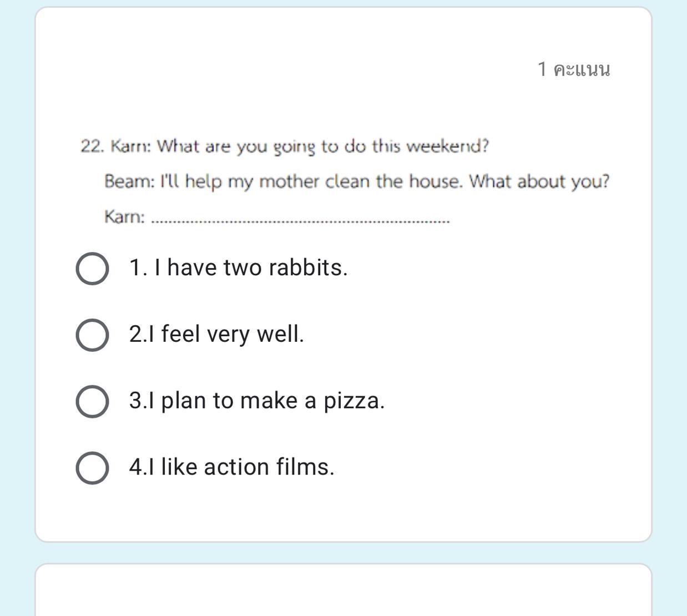This screenshot has width=687, height=616.
Task: Click the option text "3.I plan to make a pizza."
Action: click(x=256, y=401)
